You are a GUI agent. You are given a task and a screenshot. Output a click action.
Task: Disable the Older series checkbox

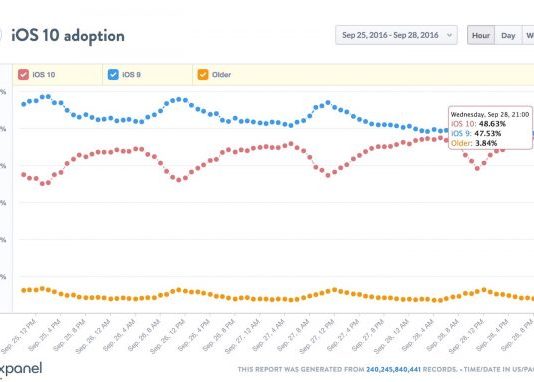(x=203, y=74)
